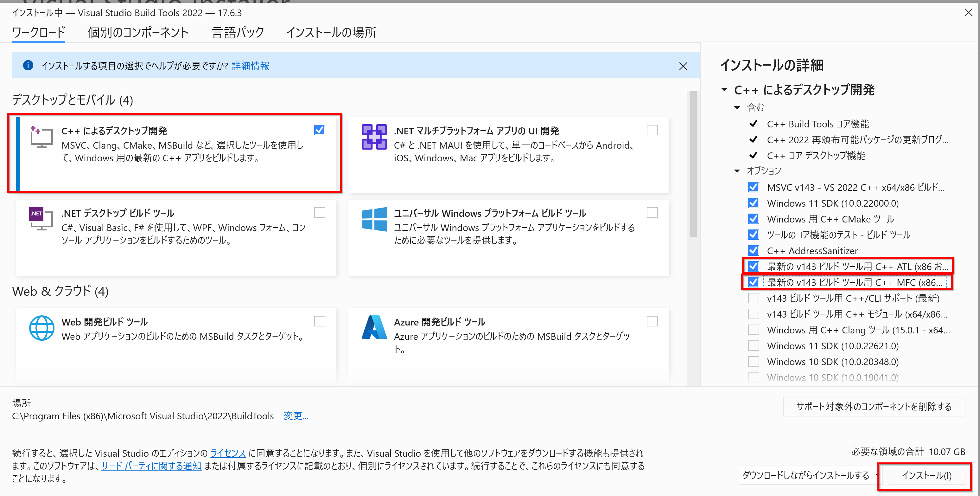Click Web & クラウド (4) section heading
The width and height of the screenshot is (980, 496).
(x=60, y=291)
